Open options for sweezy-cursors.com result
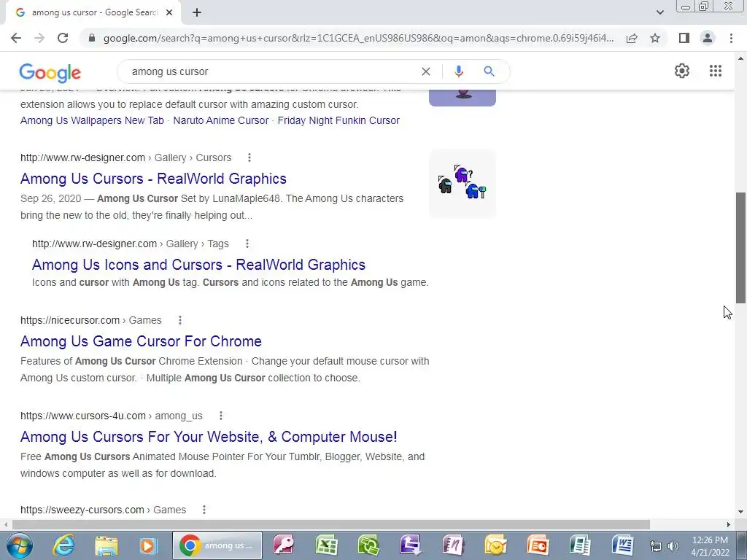The image size is (747, 560). pyautogui.click(x=204, y=510)
